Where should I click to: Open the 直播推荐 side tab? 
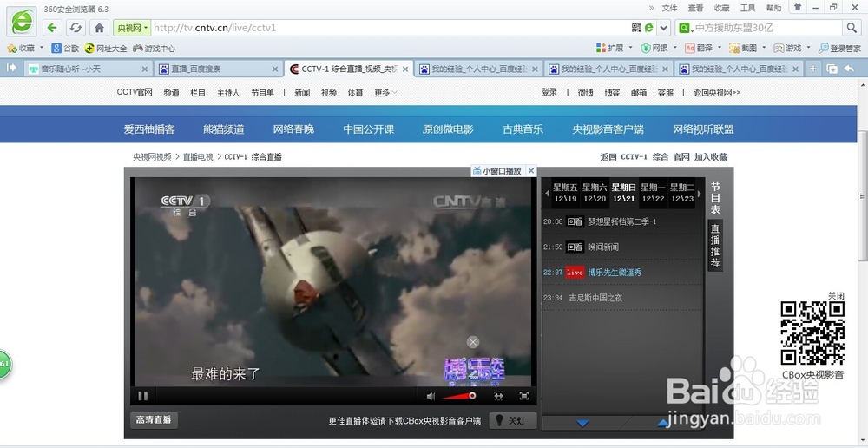715,246
